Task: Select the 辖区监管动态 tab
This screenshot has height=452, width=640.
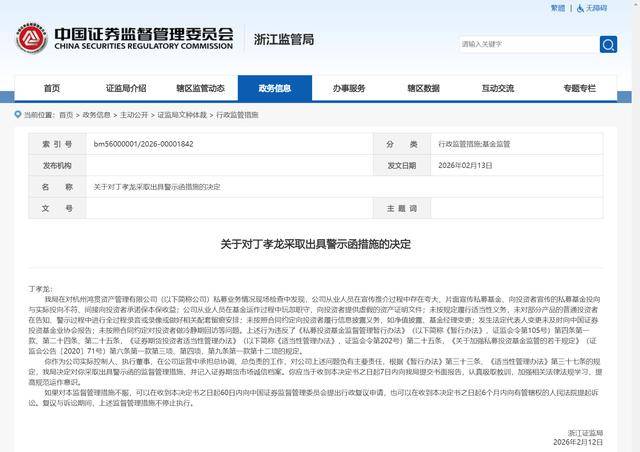Action: click(200, 88)
